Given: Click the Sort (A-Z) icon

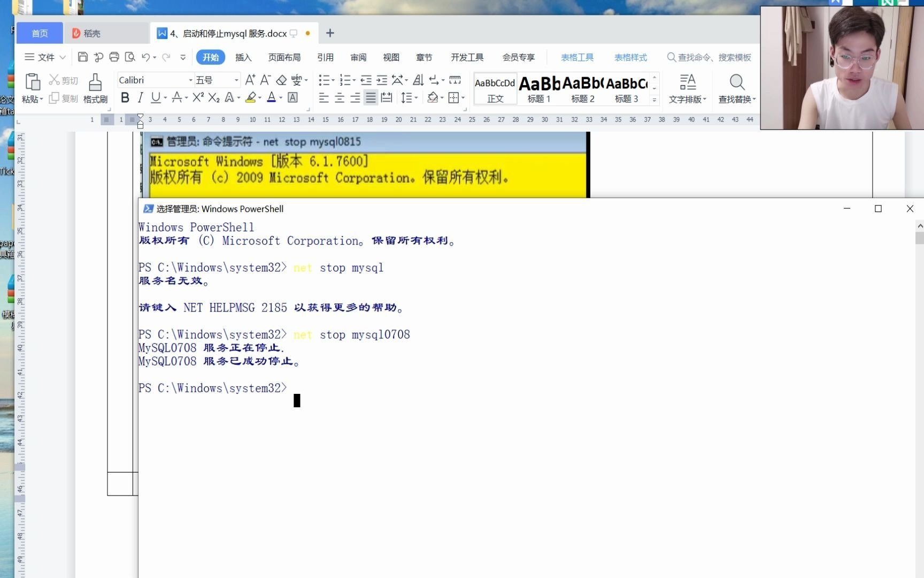Looking at the screenshot, I should [419, 80].
